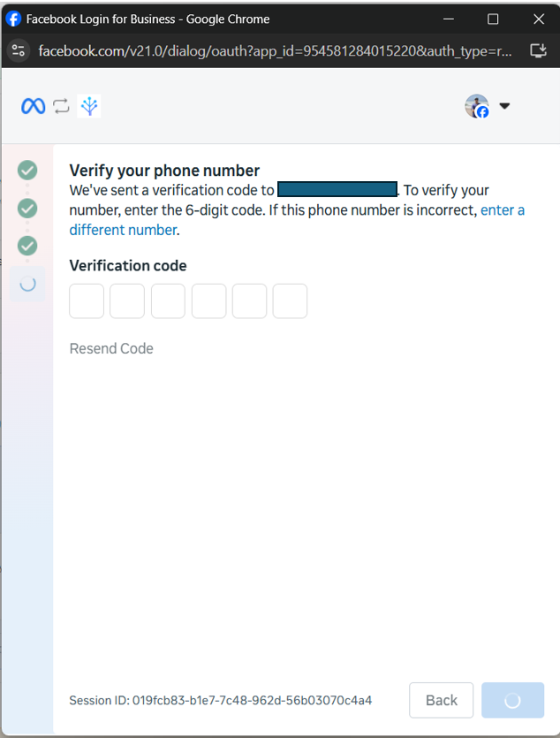The height and width of the screenshot is (738, 560).
Task: Click the URL in the address bar
Action: [275, 50]
